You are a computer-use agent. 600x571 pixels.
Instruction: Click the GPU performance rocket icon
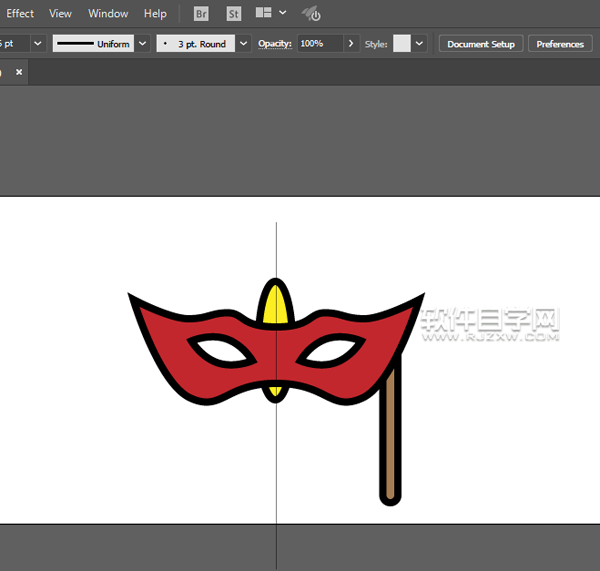point(311,14)
